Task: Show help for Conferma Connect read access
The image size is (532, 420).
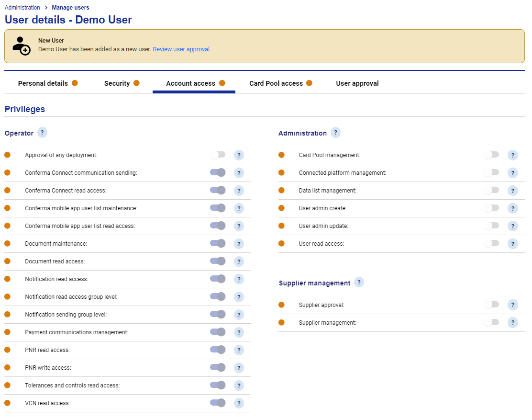Action: tap(239, 191)
